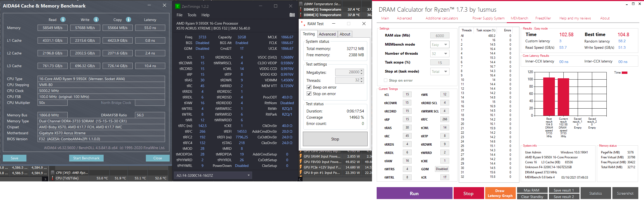Click the GDM Disabled field
Image resolution: width=644 pixels, height=205 pixels.
pyautogui.click(x=442, y=169)
